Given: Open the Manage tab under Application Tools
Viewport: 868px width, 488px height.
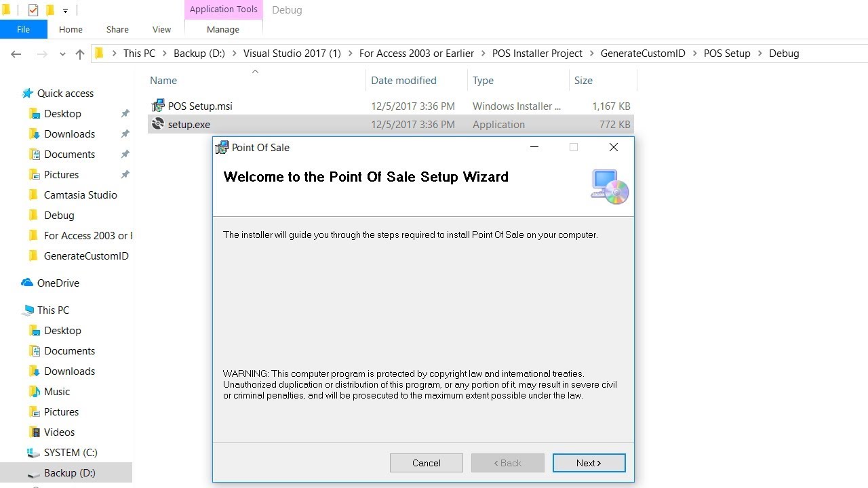Looking at the screenshot, I should [x=222, y=29].
